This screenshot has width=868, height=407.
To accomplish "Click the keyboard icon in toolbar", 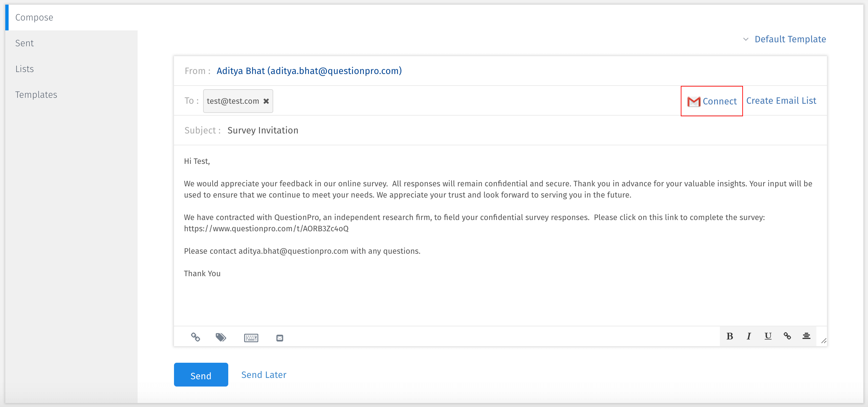I will (252, 337).
